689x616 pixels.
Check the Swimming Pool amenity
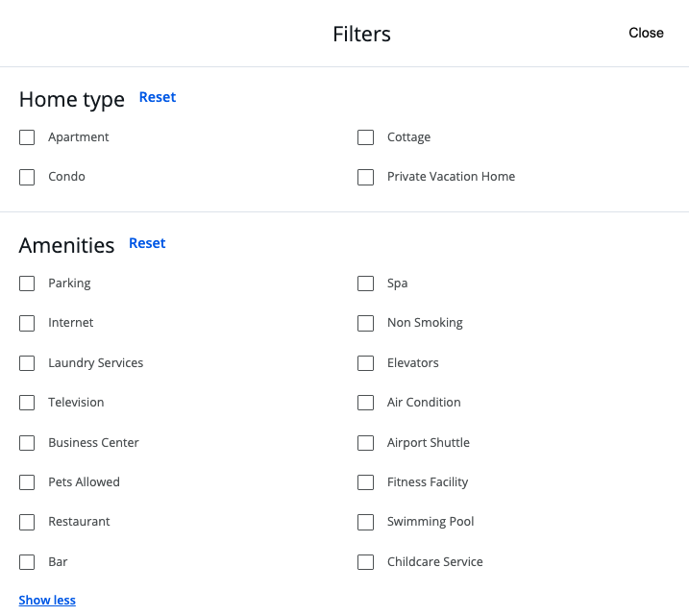coord(365,522)
